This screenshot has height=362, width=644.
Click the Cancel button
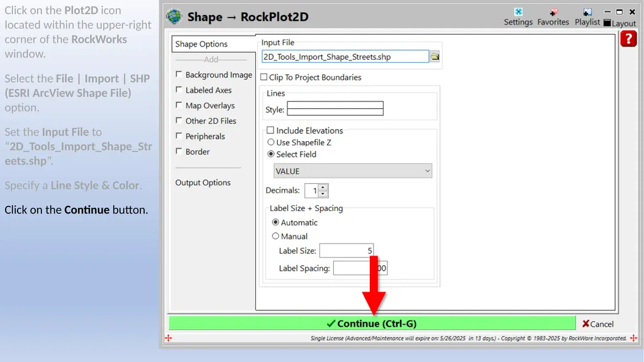597,324
